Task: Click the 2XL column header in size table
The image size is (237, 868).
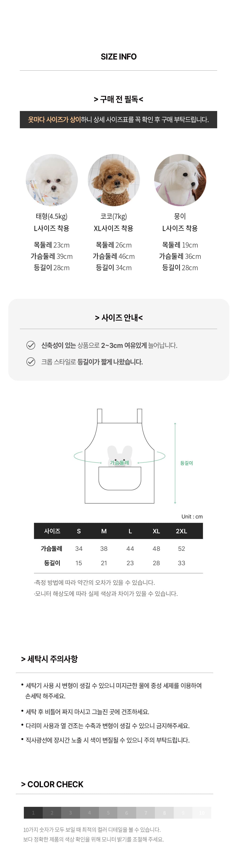Action: [182, 531]
